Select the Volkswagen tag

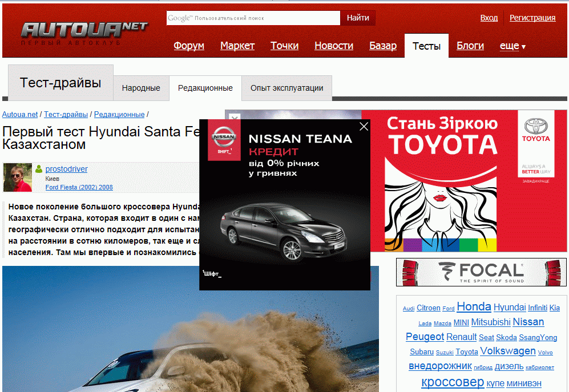pos(508,351)
